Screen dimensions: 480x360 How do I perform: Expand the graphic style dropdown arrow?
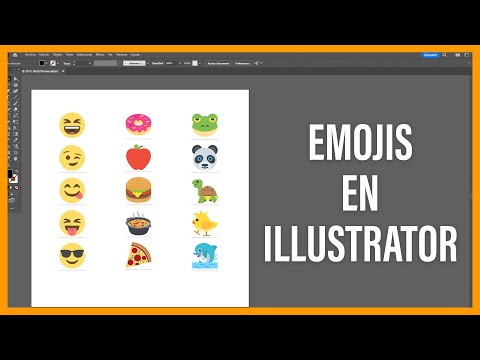(200, 63)
